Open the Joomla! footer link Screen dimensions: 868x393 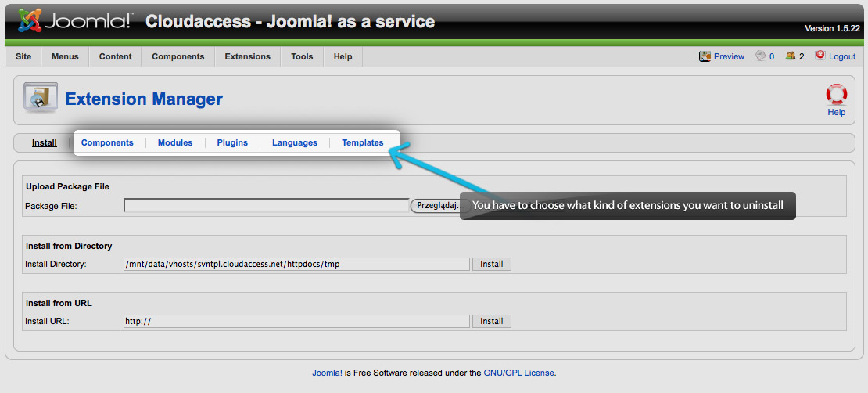click(x=327, y=373)
